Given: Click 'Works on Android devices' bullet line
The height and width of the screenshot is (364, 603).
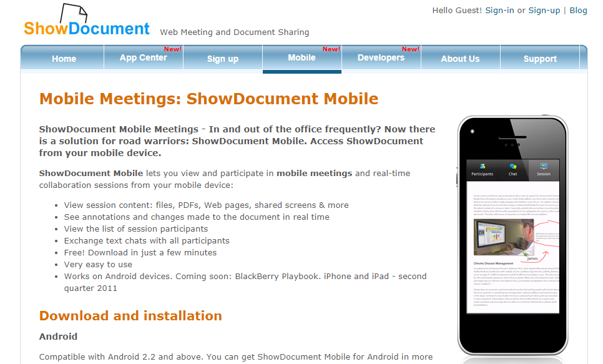Looking at the screenshot, I should click(x=245, y=282).
